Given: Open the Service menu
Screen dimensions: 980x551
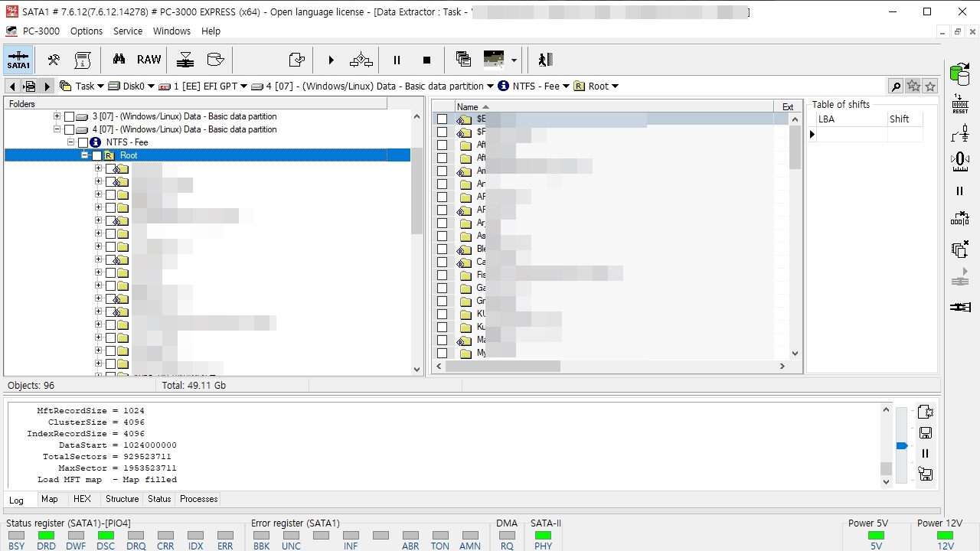Looking at the screenshot, I should coord(128,31).
